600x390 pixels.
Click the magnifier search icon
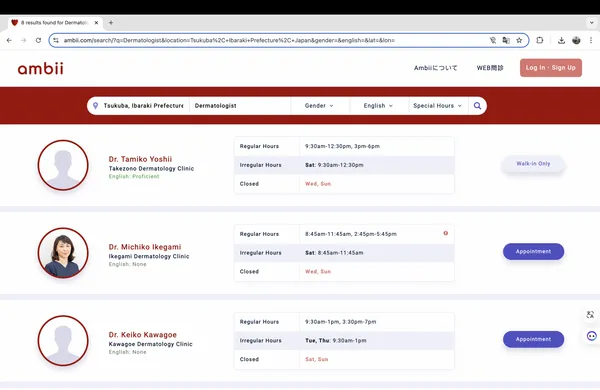(x=477, y=106)
